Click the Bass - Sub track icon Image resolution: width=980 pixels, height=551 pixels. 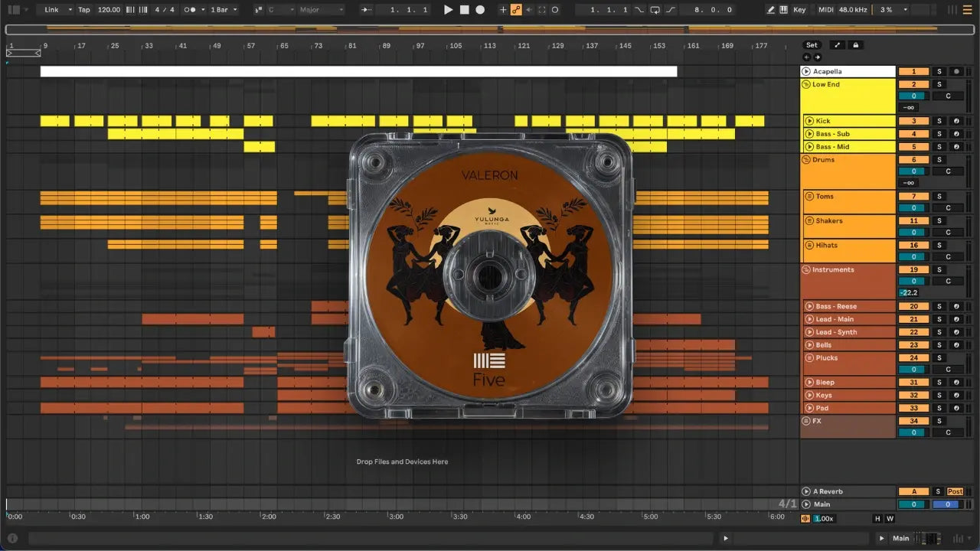[809, 134]
